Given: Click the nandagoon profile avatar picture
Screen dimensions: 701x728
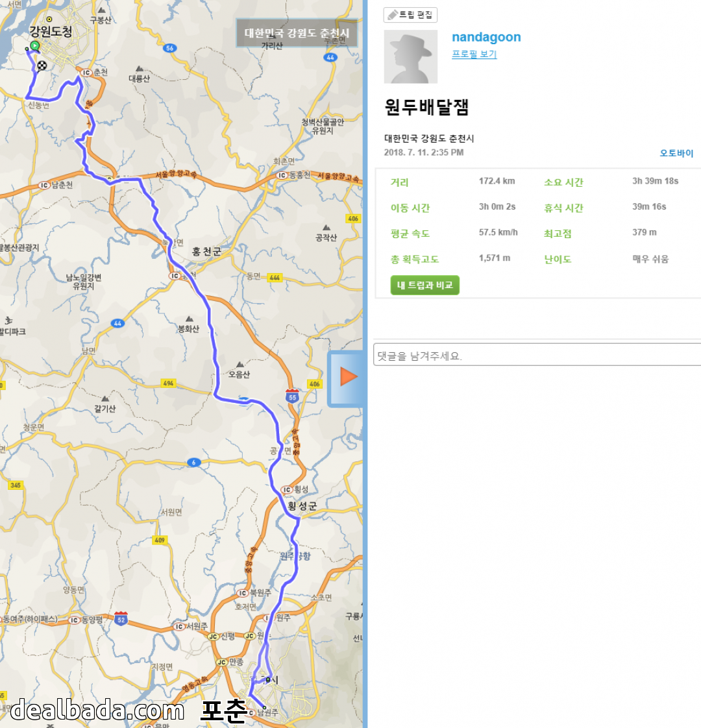Looking at the screenshot, I should [411, 56].
